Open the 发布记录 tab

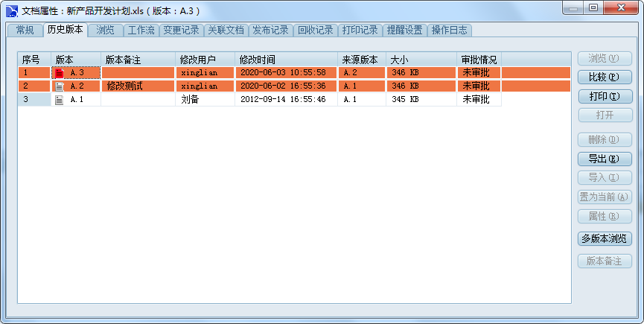tap(270, 30)
